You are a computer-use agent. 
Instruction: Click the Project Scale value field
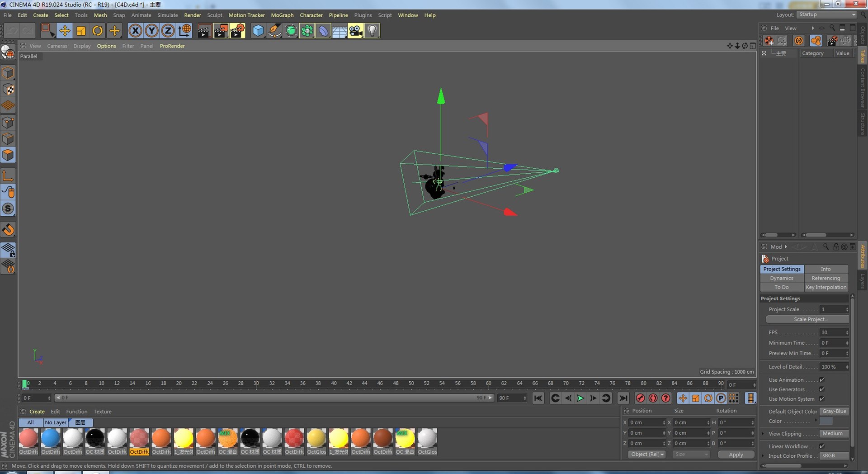[x=835, y=309]
